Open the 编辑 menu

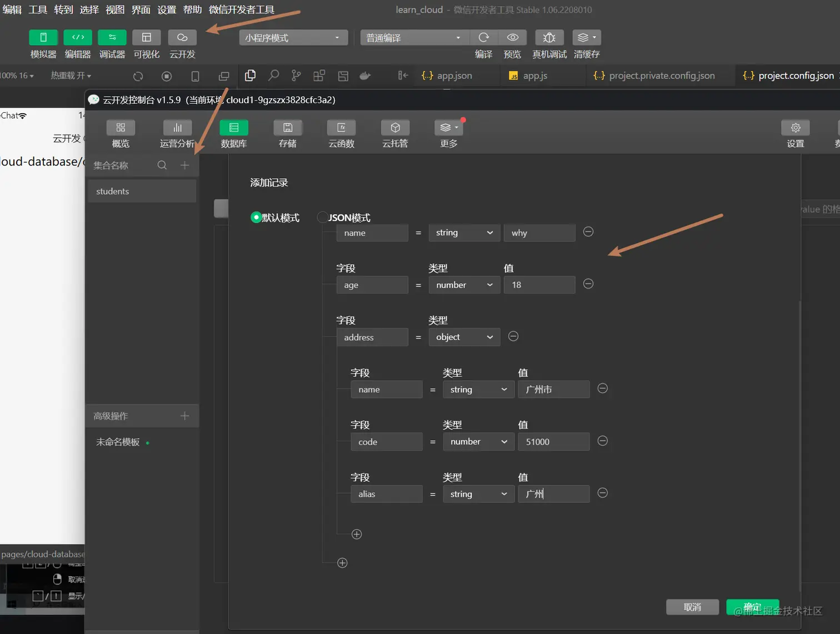(12, 9)
